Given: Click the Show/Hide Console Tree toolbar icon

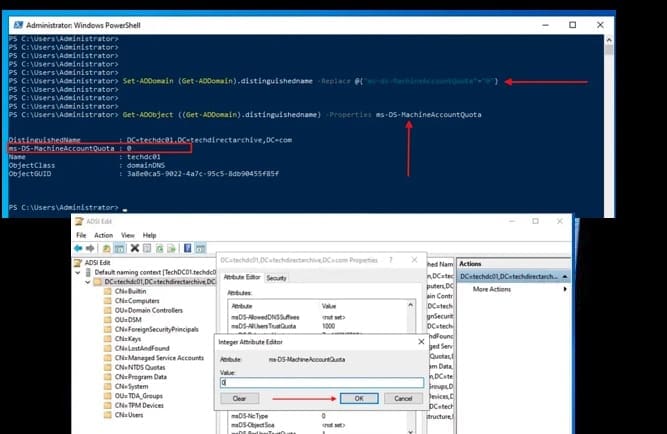Looking at the screenshot, I should [119, 248].
